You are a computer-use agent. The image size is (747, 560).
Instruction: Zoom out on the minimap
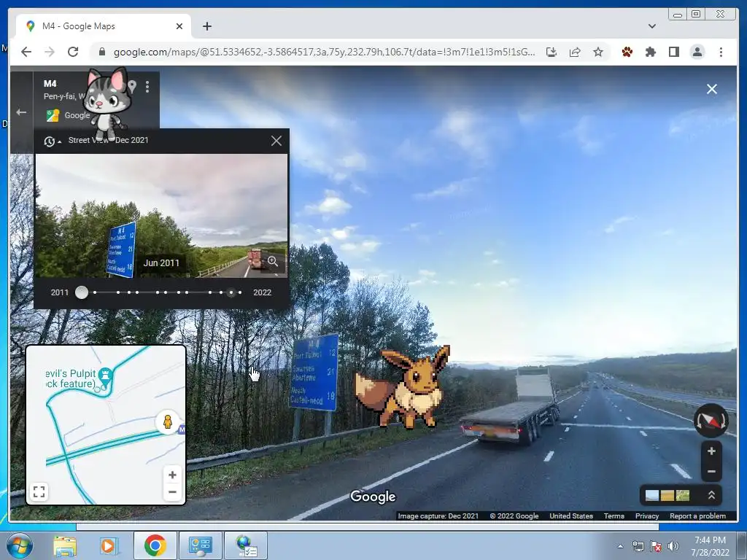tap(172, 492)
